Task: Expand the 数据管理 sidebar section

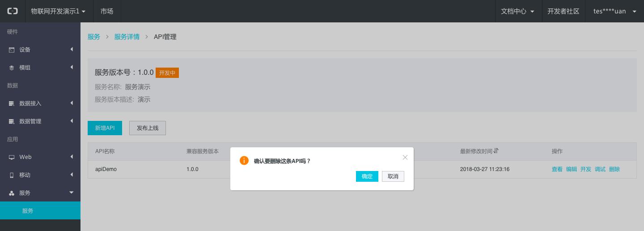Action: [40, 121]
